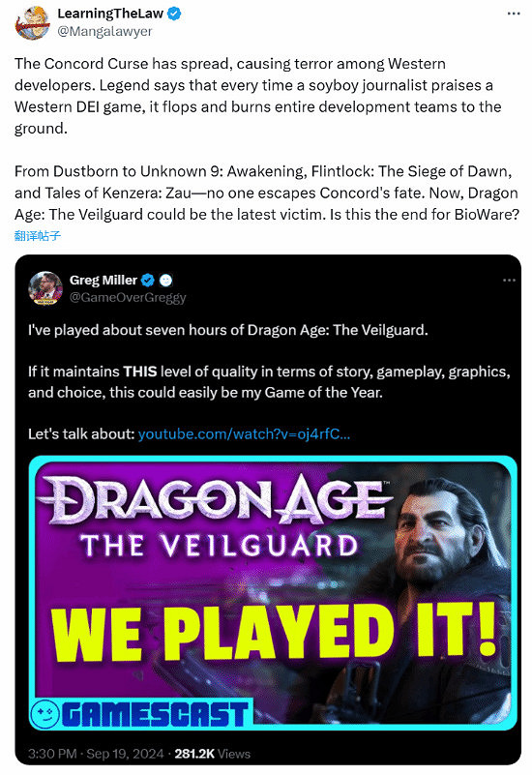Screen dimensions: 532x775
Task: Open the @Mangalawyer handle
Action: click(104, 31)
